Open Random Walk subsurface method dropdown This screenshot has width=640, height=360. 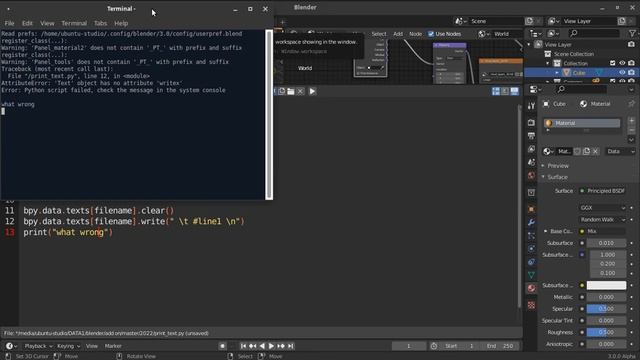click(602, 220)
